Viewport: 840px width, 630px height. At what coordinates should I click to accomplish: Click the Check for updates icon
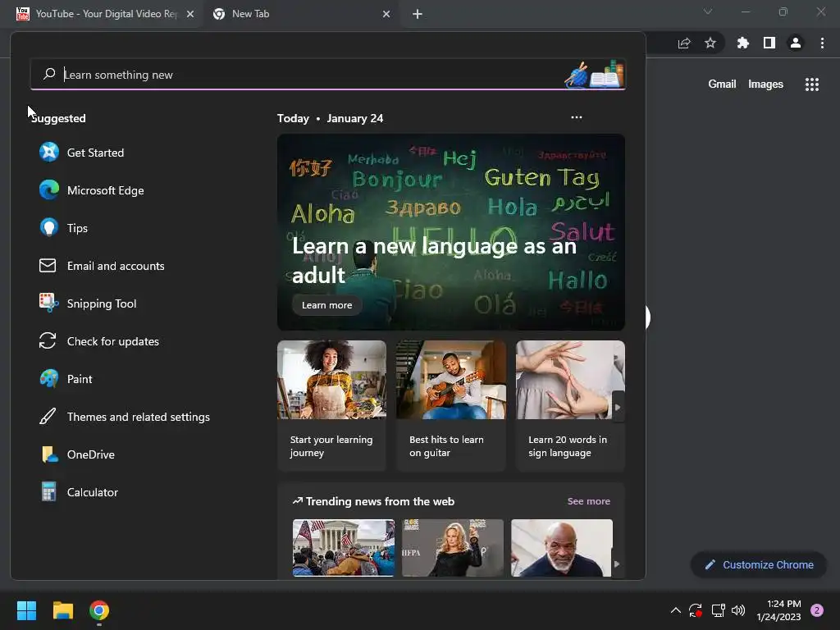pos(48,341)
